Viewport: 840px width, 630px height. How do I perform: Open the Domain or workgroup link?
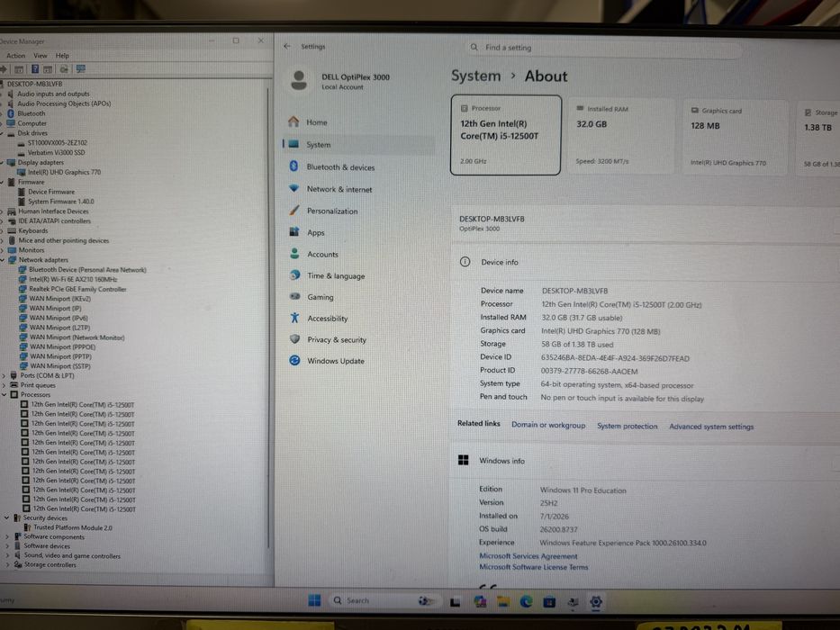tap(548, 425)
